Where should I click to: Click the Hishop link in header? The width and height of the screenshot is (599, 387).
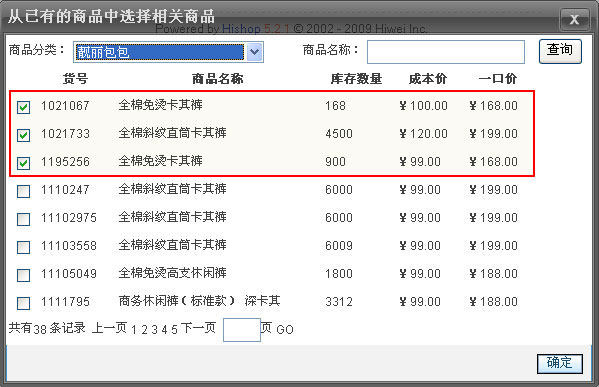coord(241,29)
